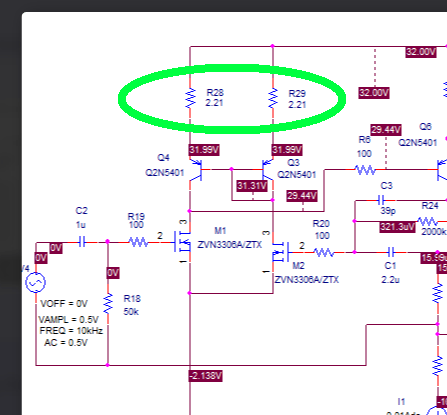The height and width of the screenshot is (415, 447).
Task: Click the R24 reference label
Action: [430, 206]
